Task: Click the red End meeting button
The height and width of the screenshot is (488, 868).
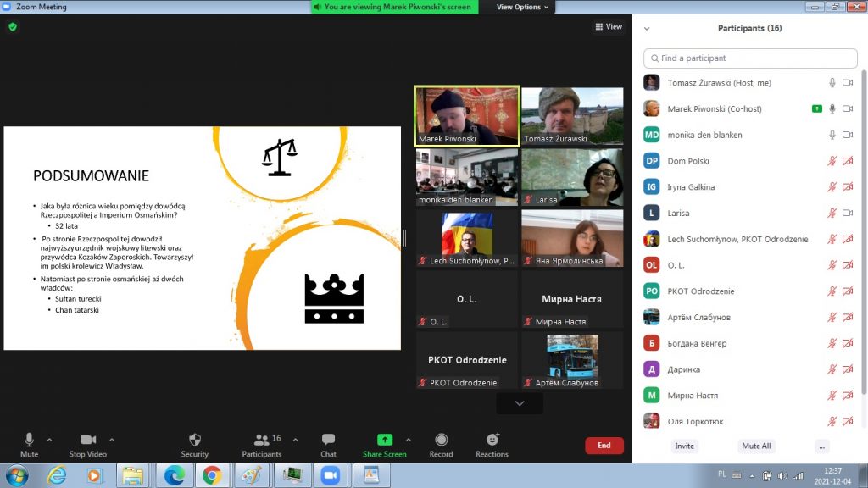Action: [x=604, y=445]
